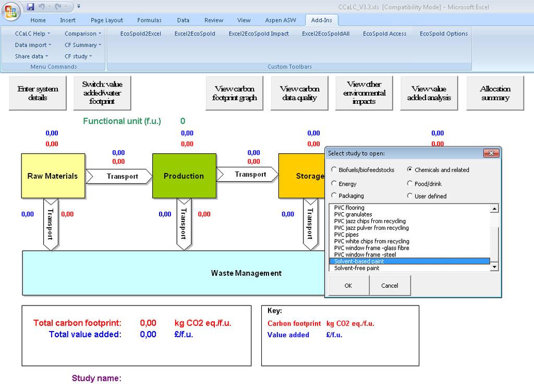Open the CF Summary dropdown
Viewport: 534px width, 392px height.
83,45
